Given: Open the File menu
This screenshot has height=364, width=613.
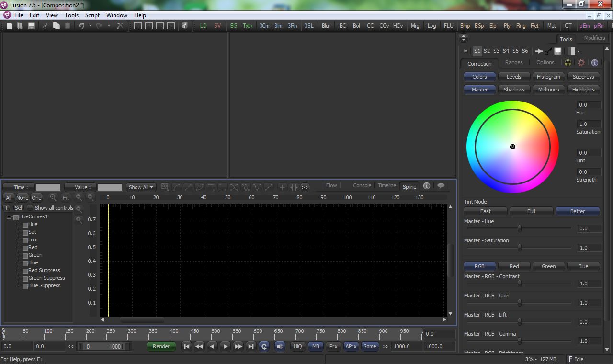Looking at the screenshot, I should [x=19, y=15].
